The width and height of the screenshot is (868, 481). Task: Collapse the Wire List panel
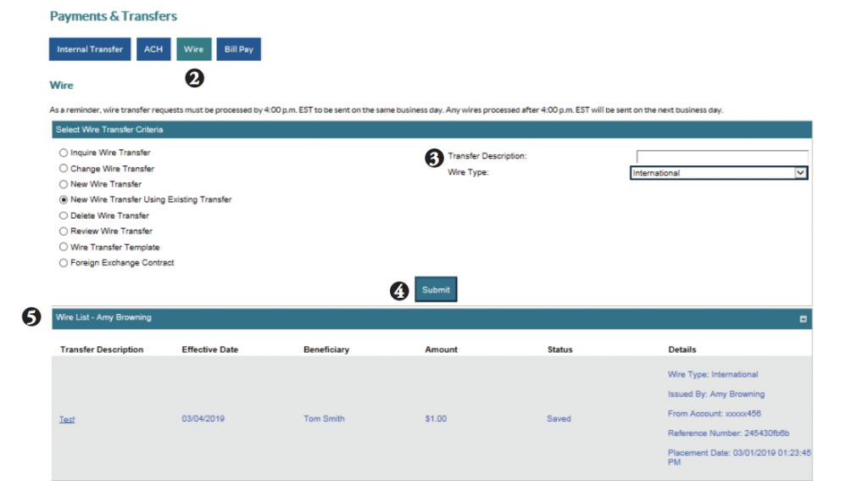(x=803, y=319)
